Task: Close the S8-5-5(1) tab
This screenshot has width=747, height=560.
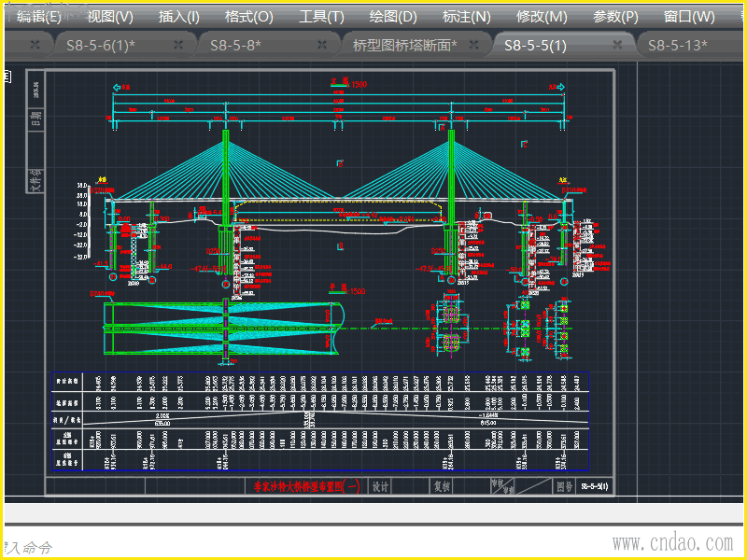Action: pos(617,45)
